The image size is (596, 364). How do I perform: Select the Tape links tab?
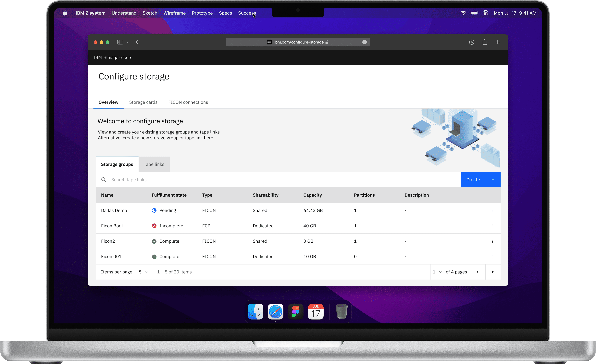pyautogui.click(x=154, y=164)
